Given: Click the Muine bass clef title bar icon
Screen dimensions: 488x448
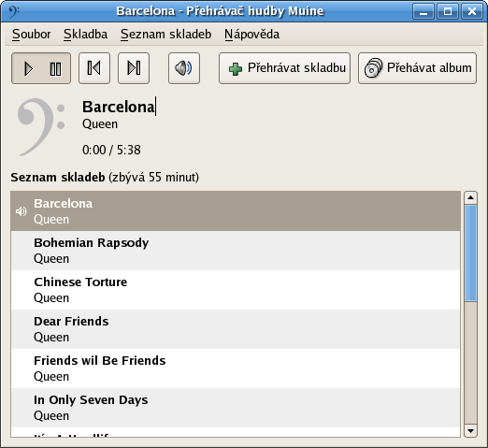Looking at the screenshot, I should (x=13, y=11).
